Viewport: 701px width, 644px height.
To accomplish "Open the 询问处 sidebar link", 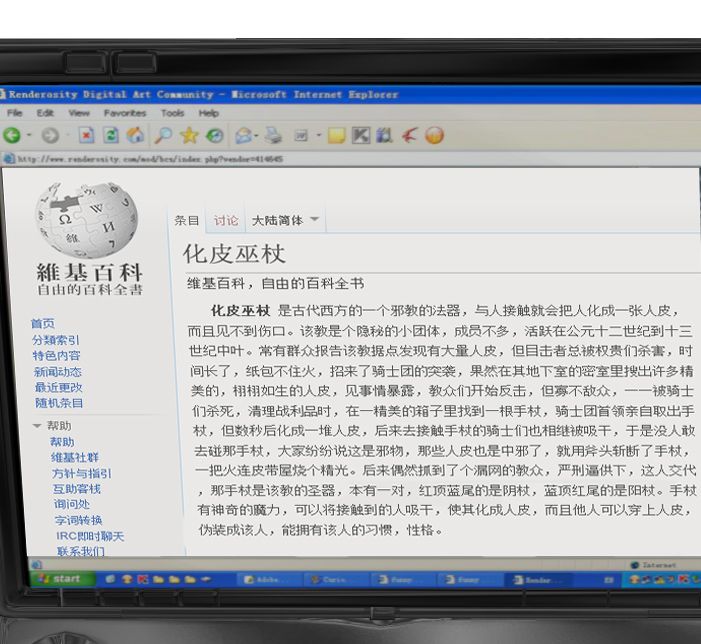I will point(72,504).
